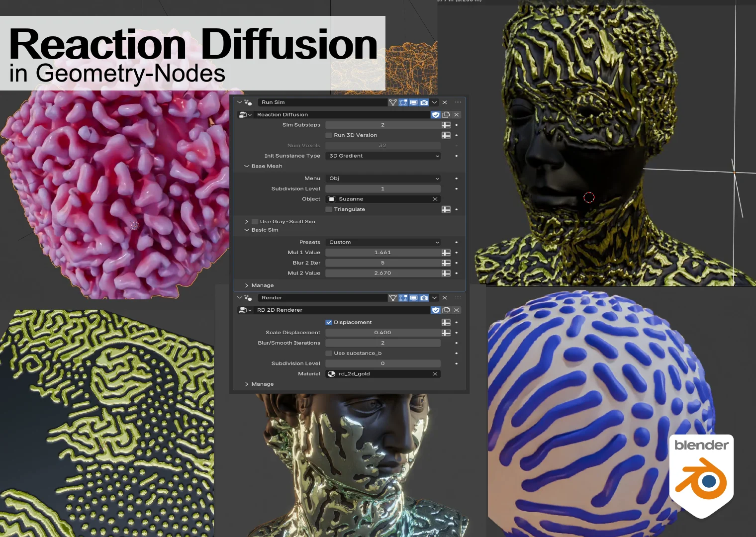Toggle attribute input for Sim Substeps
756x537 pixels.
click(446, 125)
